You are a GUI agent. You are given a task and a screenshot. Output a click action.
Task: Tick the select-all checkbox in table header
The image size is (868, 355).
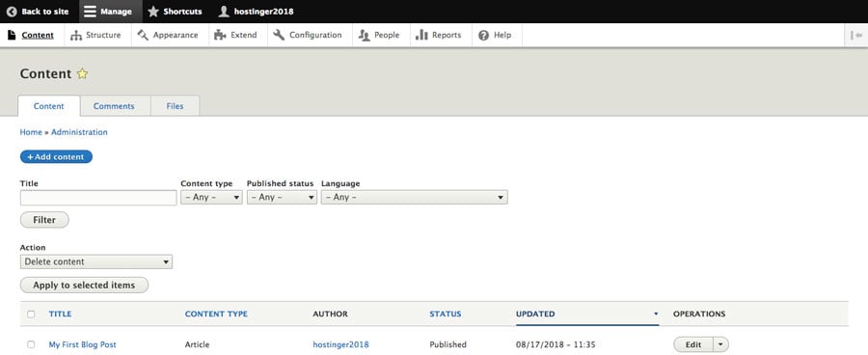tap(31, 314)
